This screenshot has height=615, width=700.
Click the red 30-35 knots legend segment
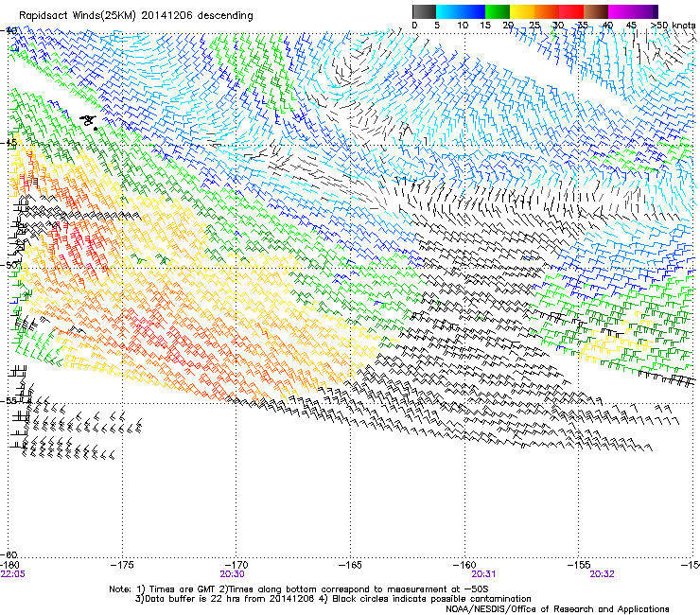point(571,11)
